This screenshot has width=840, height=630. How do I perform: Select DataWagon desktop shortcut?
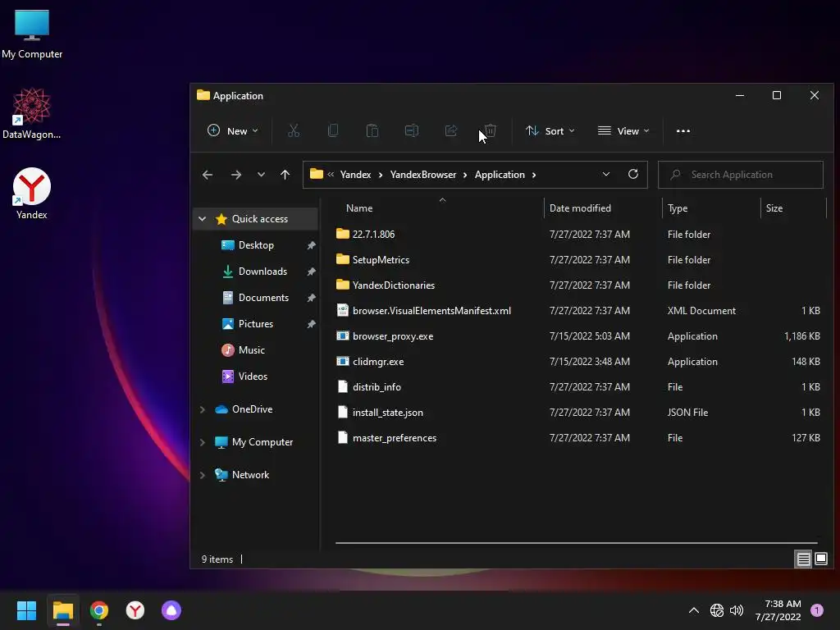point(32,113)
